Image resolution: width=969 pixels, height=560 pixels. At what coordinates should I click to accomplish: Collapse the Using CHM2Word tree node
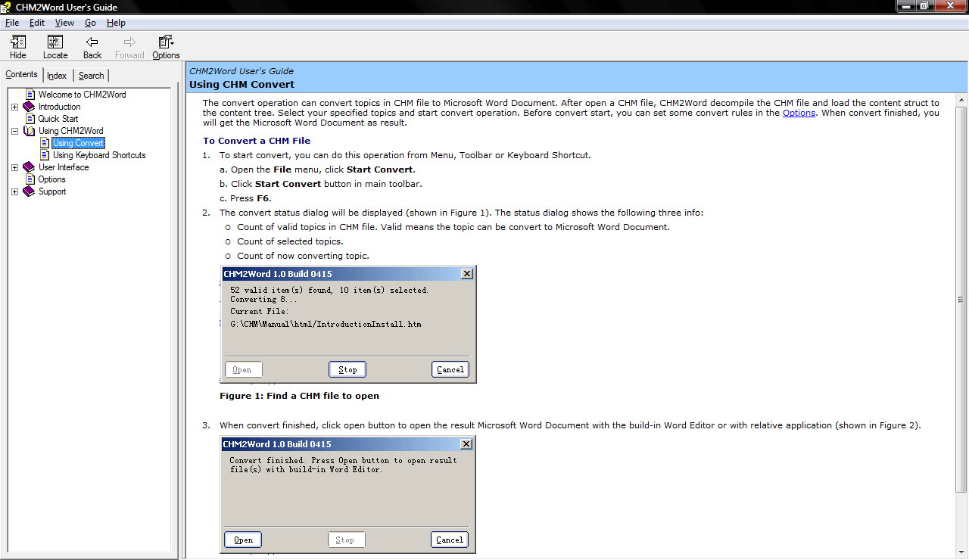coord(15,131)
